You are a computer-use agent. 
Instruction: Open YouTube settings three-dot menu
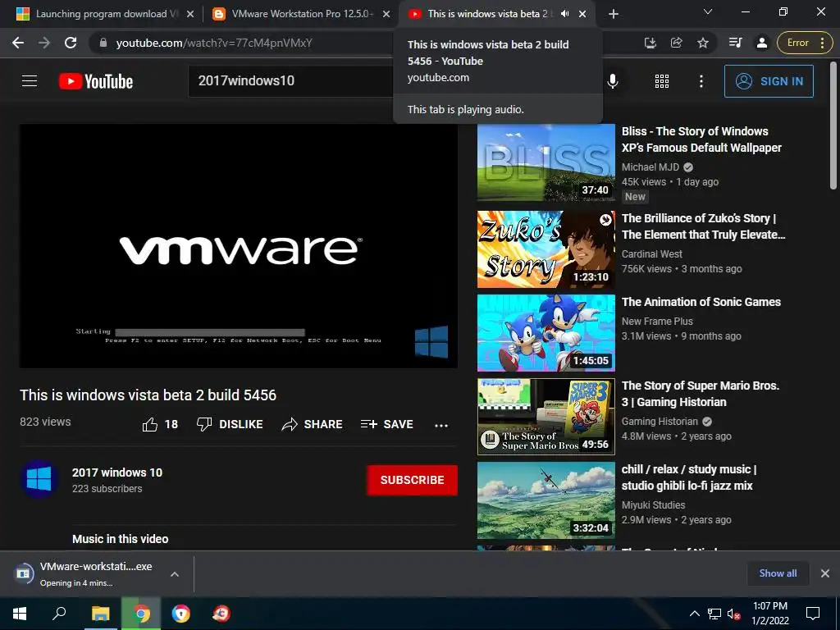pos(701,81)
